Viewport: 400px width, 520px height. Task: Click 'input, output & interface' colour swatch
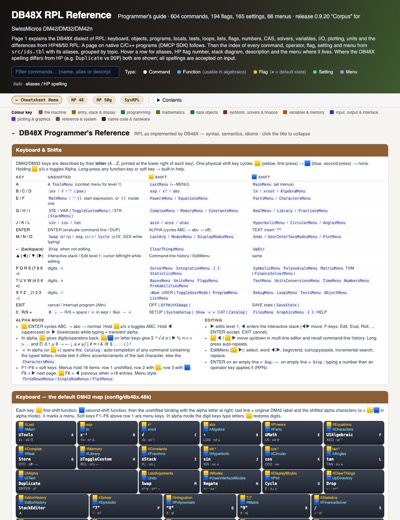[332, 112]
